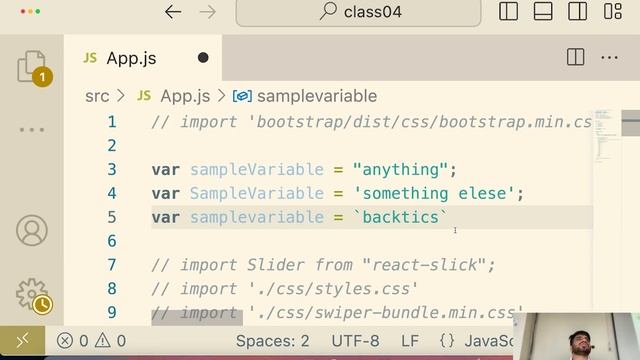Viewport: 640px width, 360px height.
Task: Change indentation via Spaces: 2
Action: [272, 341]
